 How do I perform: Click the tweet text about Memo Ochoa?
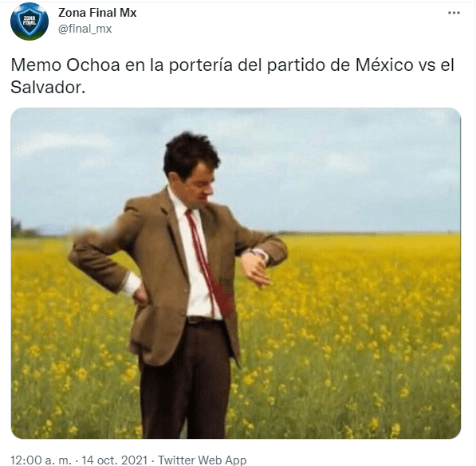pos(232,76)
